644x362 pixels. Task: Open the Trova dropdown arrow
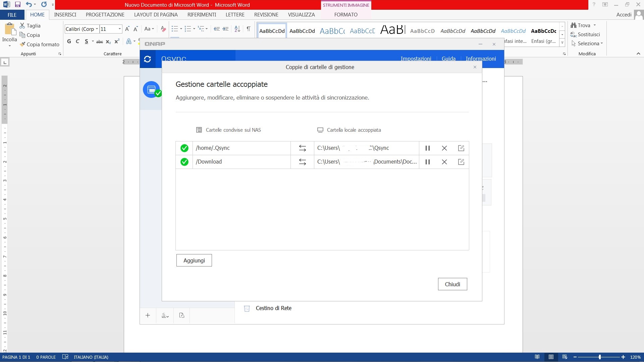point(595,25)
